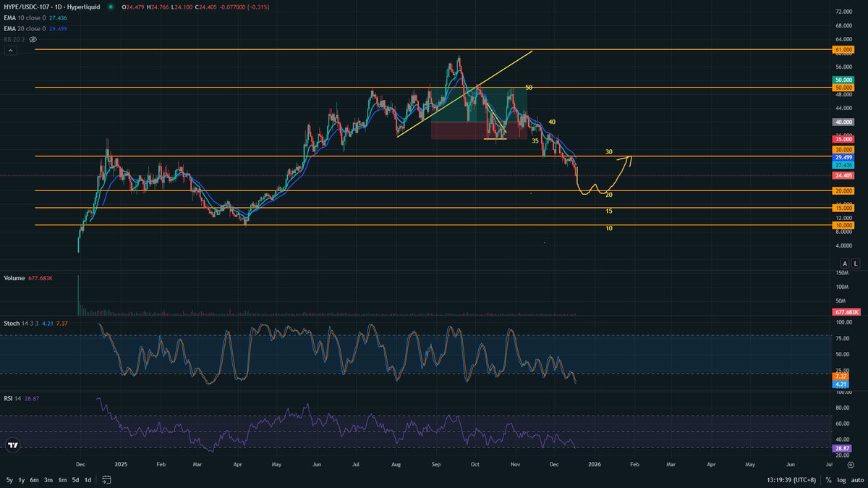Screen dimensions: 868x488
Task: Toggle log scale with the L button
Action: tap(856, 264)
